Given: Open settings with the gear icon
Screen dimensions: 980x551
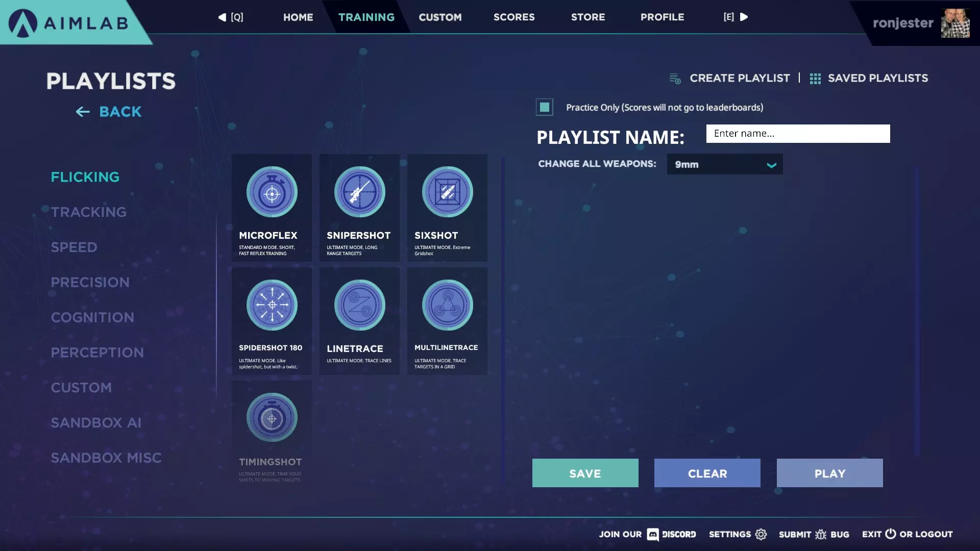Looking at the screenshot, I should pos(761,534).
